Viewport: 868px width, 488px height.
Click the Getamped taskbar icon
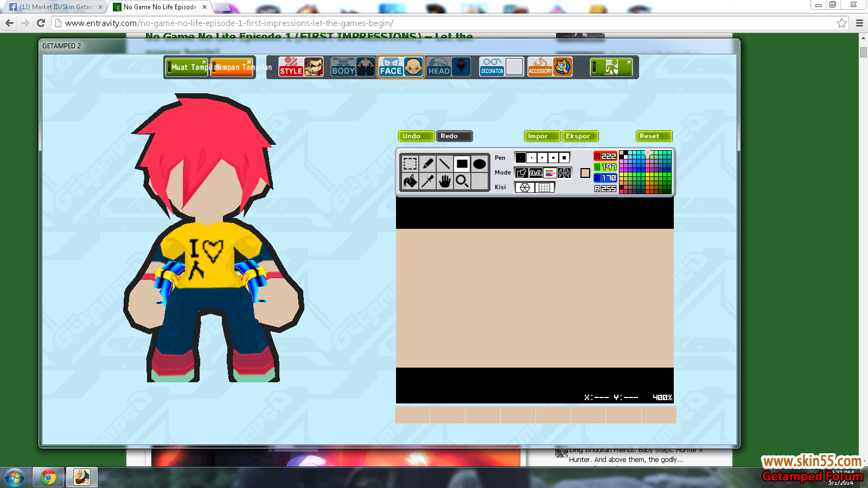pyautogui.click(x=81, y=478)
